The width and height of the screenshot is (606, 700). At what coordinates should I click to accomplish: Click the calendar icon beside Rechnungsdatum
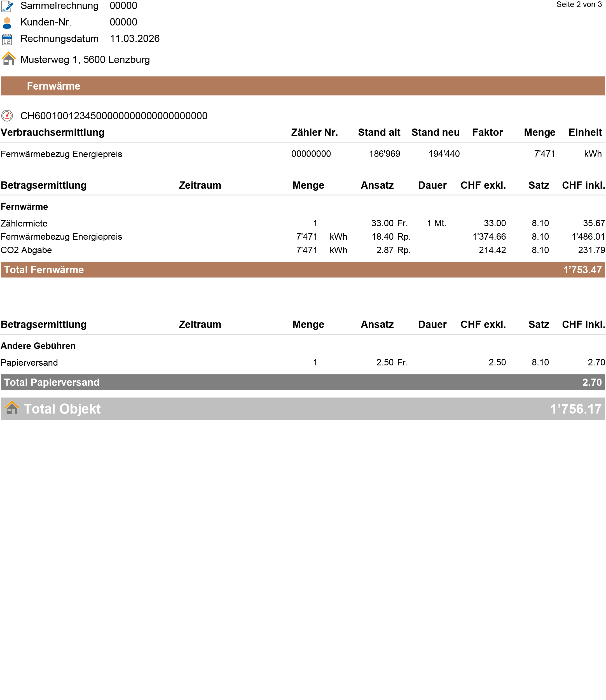[x=7, y=39]
